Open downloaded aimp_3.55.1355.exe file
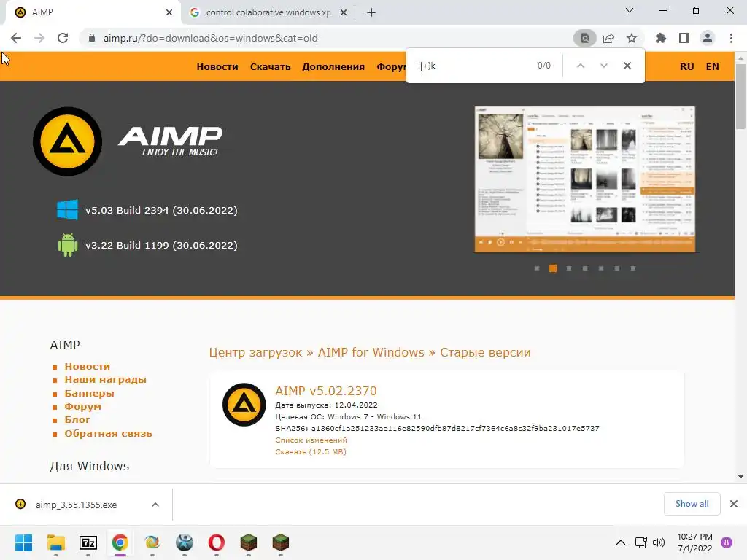Screen dimensions: 747x560 (76, 505)
